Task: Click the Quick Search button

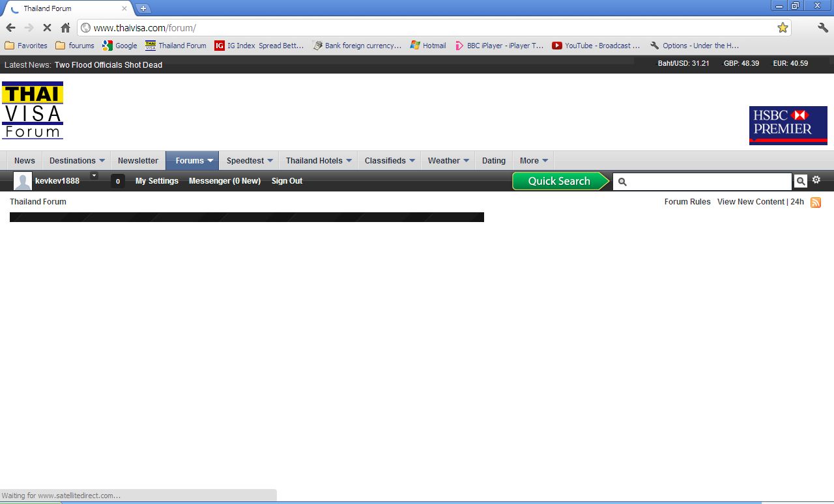Action: click(x=560, y=181)
